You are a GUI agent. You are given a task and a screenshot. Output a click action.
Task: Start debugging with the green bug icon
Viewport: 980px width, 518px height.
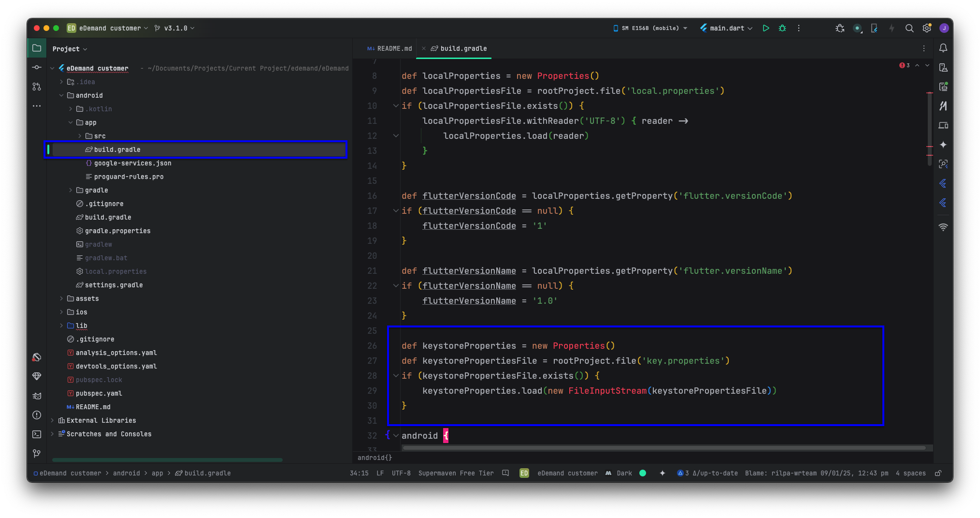[782, 28]
